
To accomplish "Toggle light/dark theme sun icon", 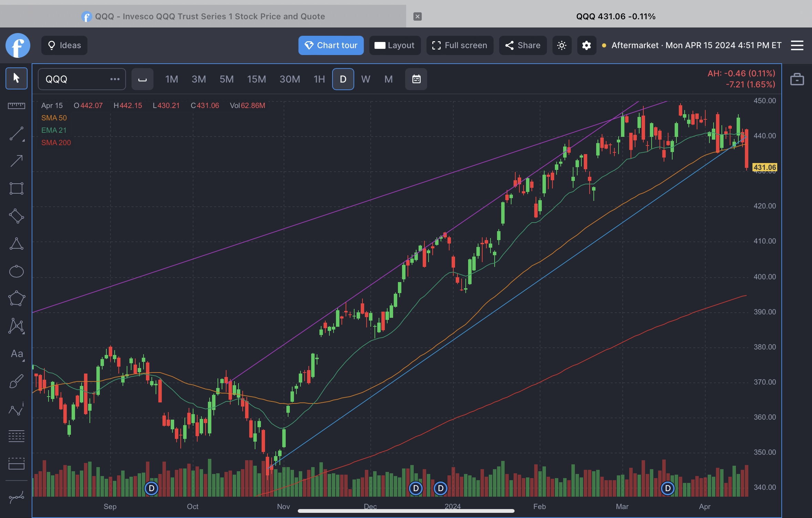I will (x=562, y=45).
